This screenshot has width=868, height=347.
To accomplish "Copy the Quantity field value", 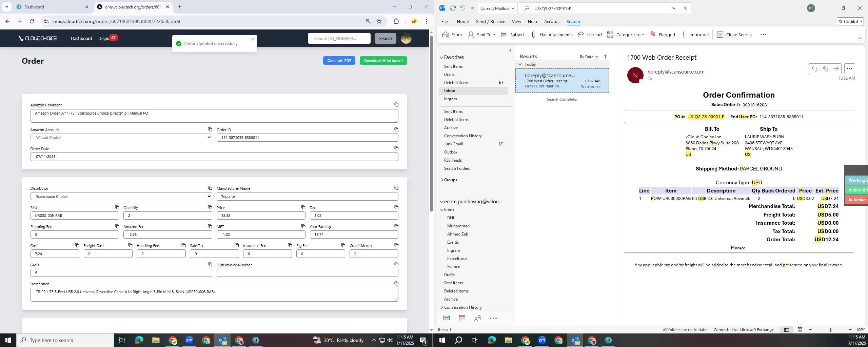I will [x=210, y=207].
